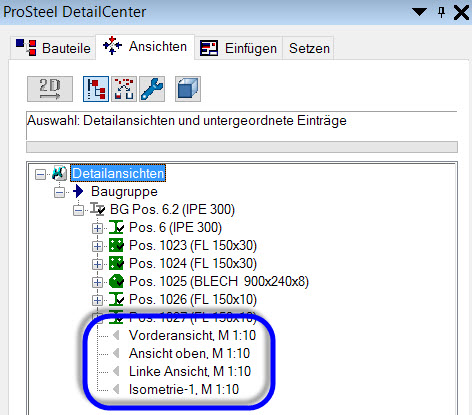Expand Pos. 1023 (FL 150x30) entry
The width and height of the screenshot is (472, 415).
pyautogui.click(x=97, y=246)
